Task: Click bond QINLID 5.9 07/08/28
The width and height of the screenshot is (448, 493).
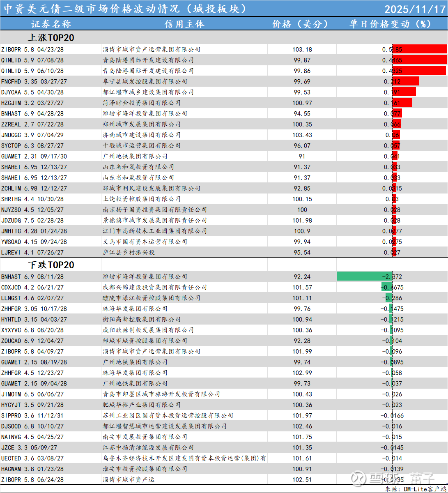Action: [x=32, y=60]
